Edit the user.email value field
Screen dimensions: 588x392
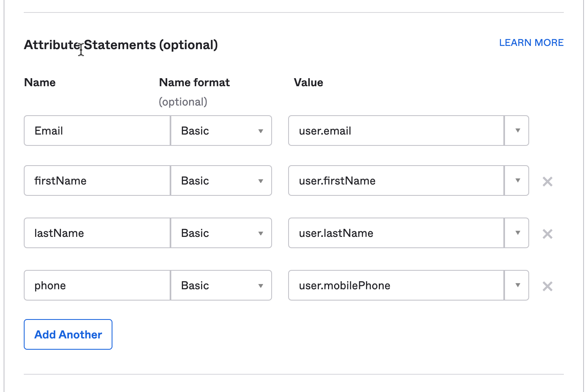[396, 131]
